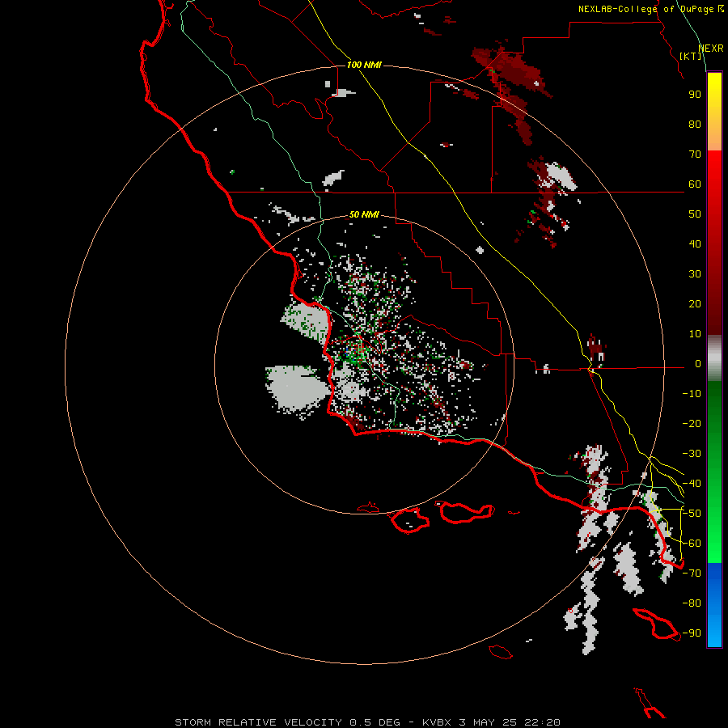Select the -20 value on velocity scale

[692, 423]
